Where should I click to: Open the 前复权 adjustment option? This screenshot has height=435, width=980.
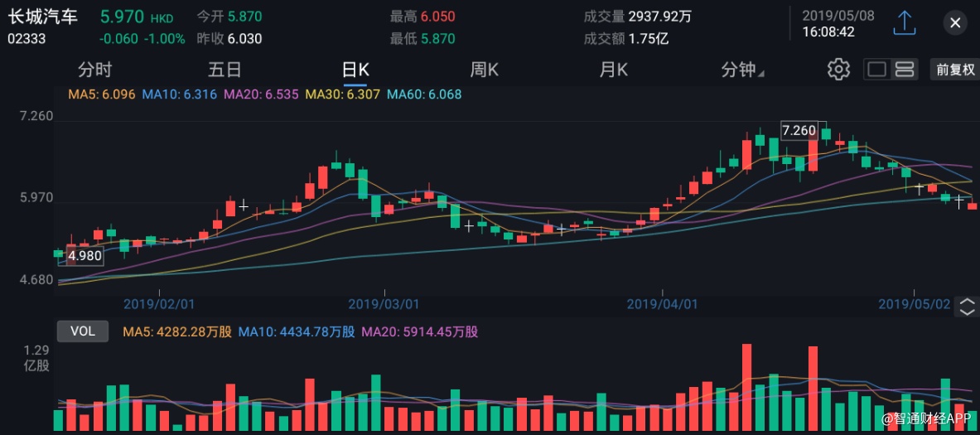click(955, 70)
